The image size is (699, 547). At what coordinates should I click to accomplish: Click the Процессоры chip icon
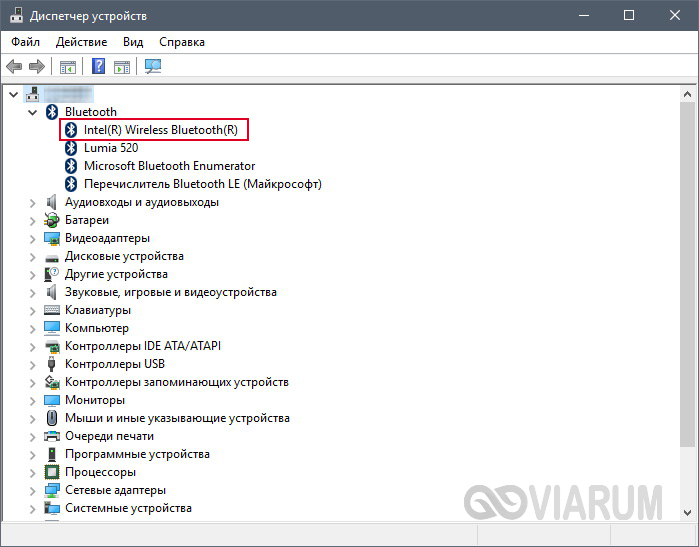click(x=52, y=472)
